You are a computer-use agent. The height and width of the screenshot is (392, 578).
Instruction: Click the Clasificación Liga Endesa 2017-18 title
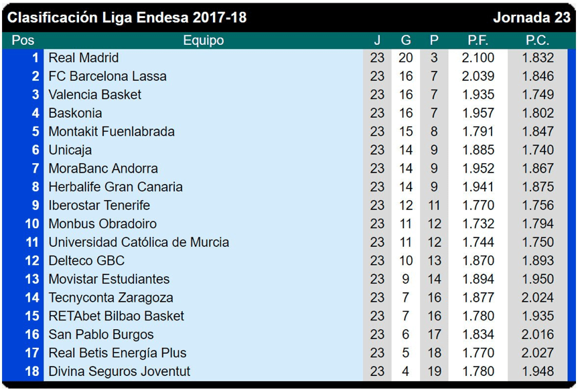click(x=127, y=17)
